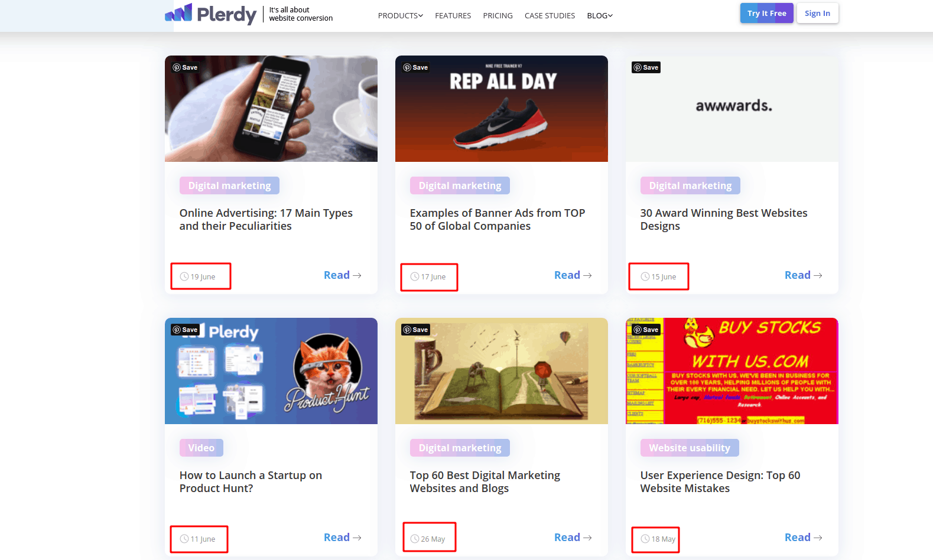The height and width of the screenshot is (560, 933).
Task: Open the awwwards article thumbnail
Action: 732,109
